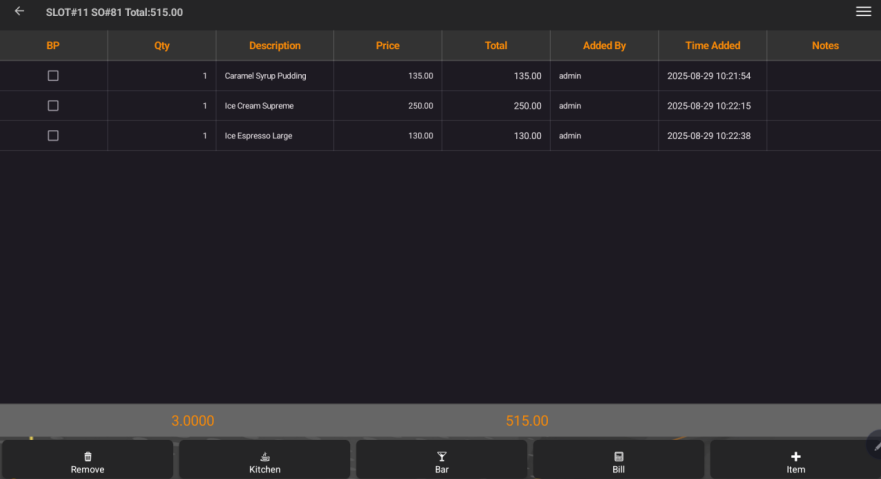Tick the Ice Cream Supreme checkbox
The width and height of the screenshot is (881, 479).
[x=53, y=106]
